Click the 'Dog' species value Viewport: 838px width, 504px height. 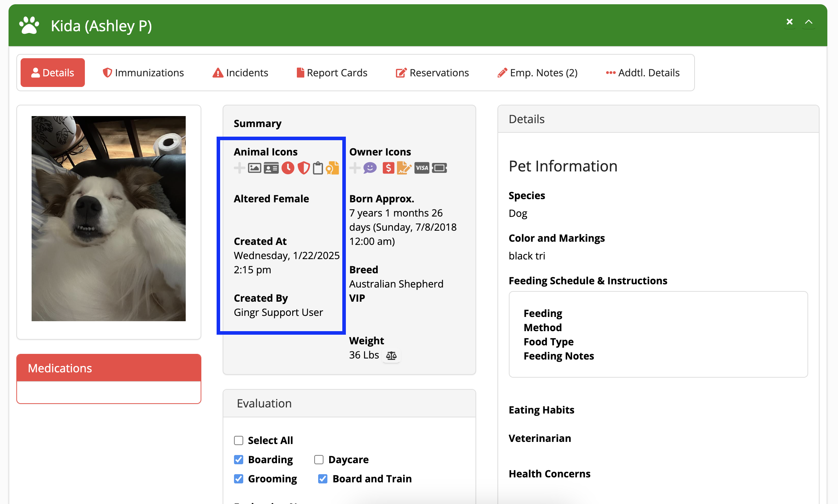point(518,213)
